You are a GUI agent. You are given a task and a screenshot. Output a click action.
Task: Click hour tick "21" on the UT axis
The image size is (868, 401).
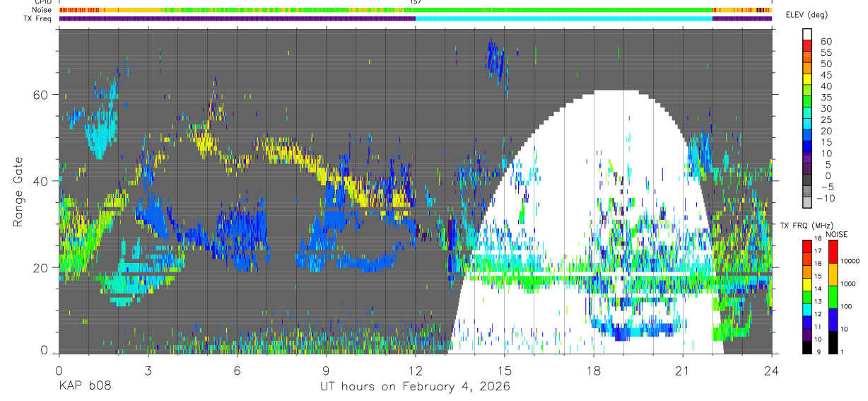683,371
